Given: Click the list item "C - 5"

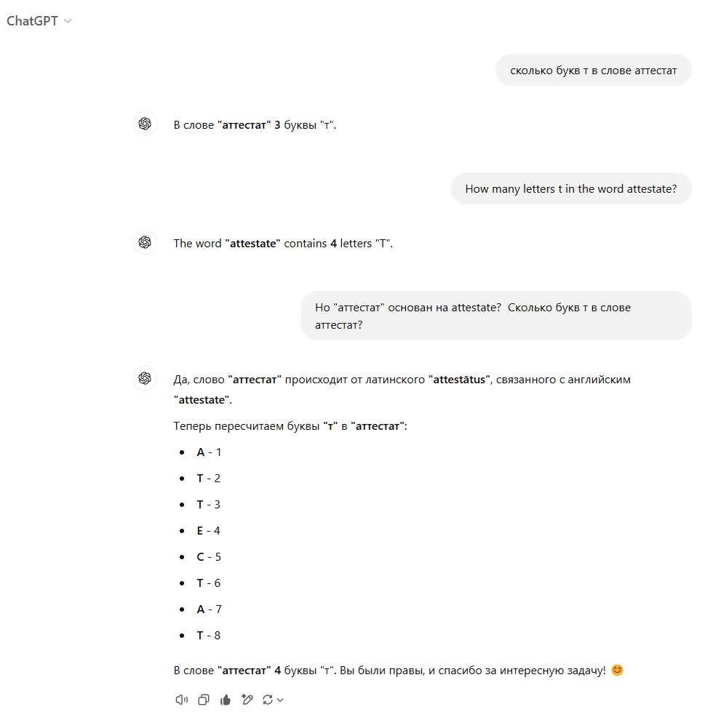Looking at the screenshot, I should [x=209, y=557].
